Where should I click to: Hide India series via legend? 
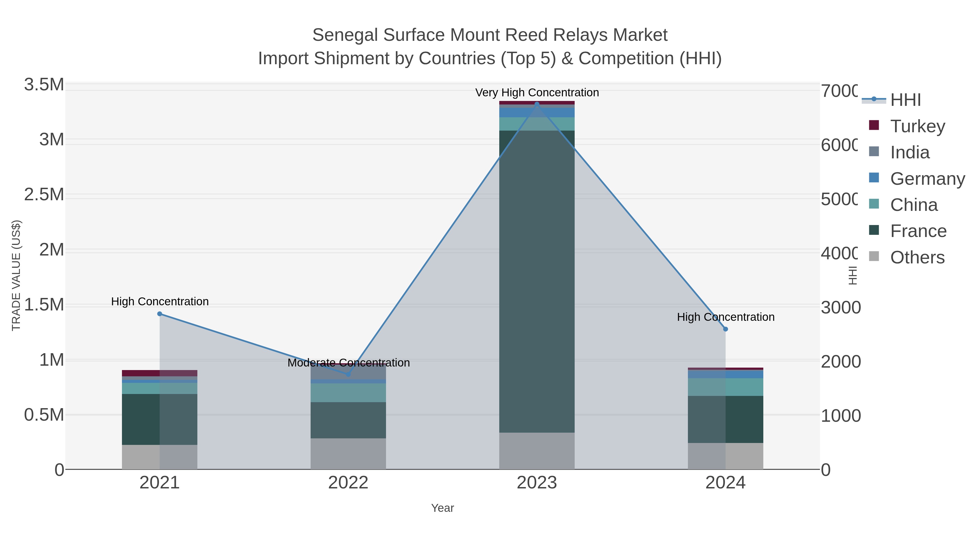click(899, 152)
